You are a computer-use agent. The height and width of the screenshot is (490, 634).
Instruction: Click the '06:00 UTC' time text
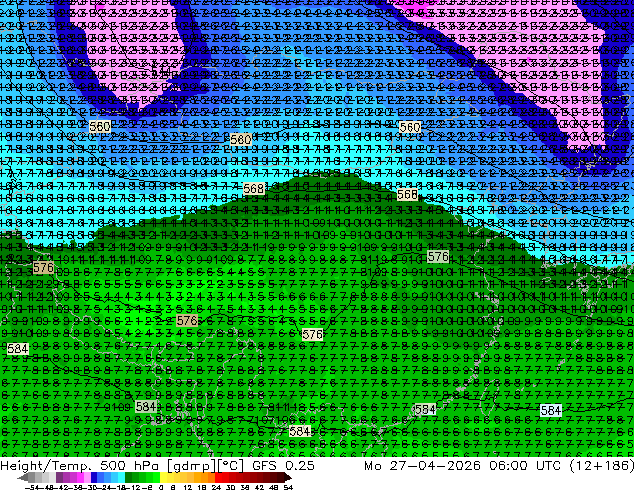pos(525,465)
